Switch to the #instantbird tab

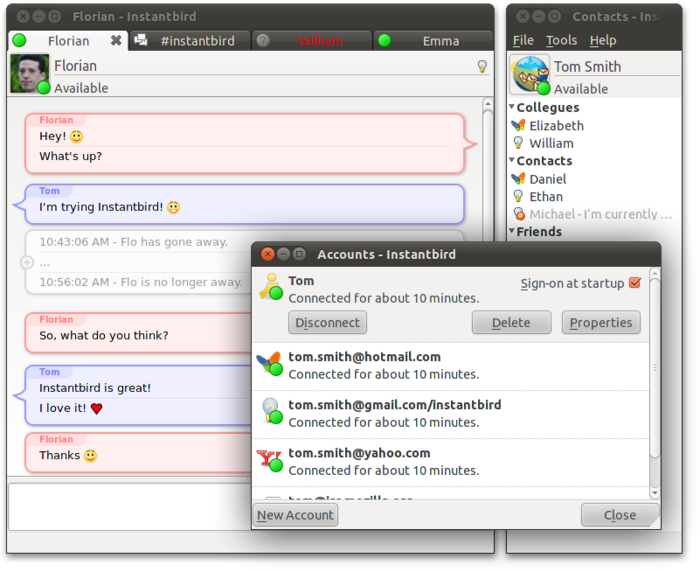pyautogui.click(x=190, y=41)
